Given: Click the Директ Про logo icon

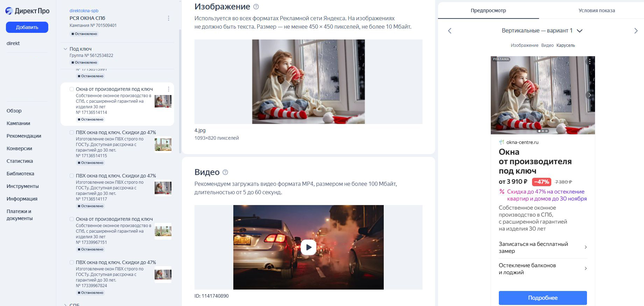Looking at the screenshot, I should click(x=9, y=11).
